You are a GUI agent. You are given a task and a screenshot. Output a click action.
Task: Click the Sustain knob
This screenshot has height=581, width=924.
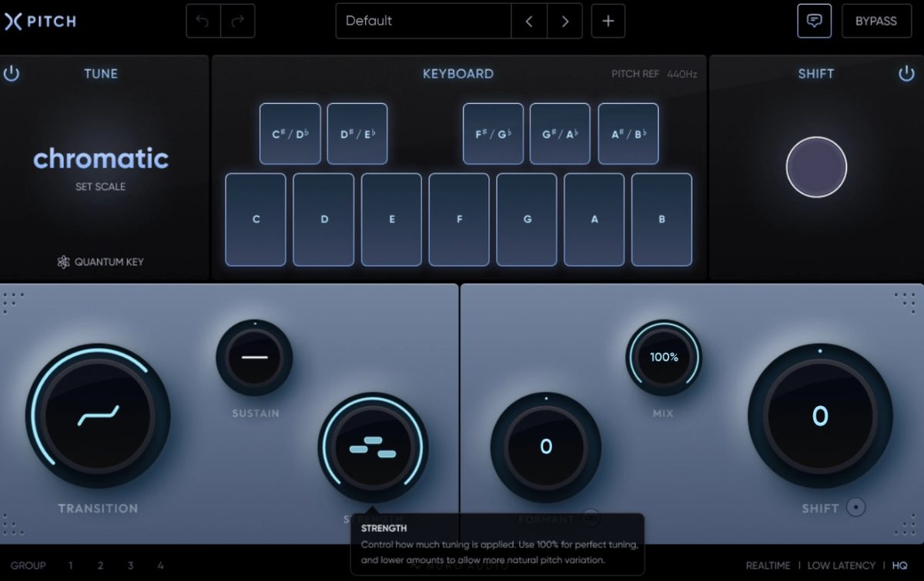pos(254,358)
